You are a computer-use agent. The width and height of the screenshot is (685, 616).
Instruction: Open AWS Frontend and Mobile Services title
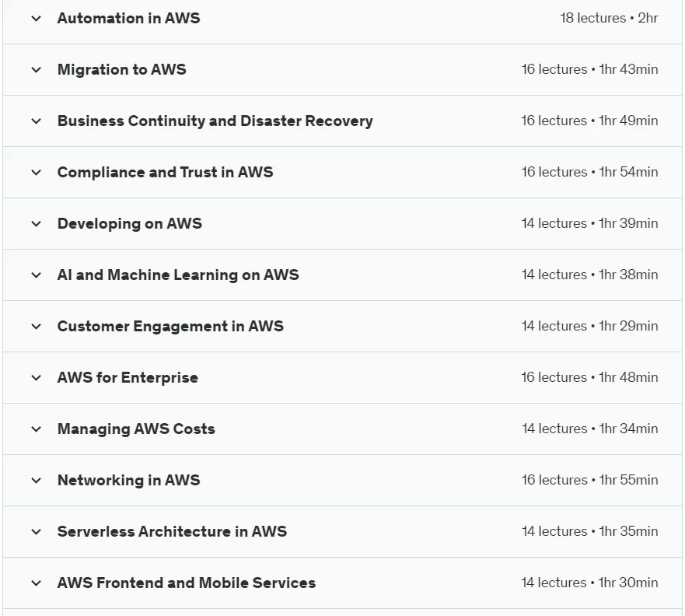(187, 583)
